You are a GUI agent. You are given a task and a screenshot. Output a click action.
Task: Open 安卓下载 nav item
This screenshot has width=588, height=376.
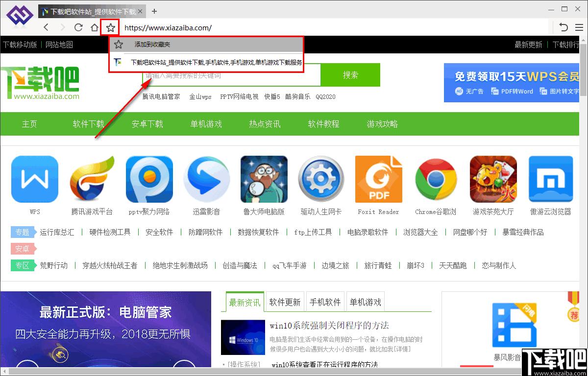click(x=147, y=124)
